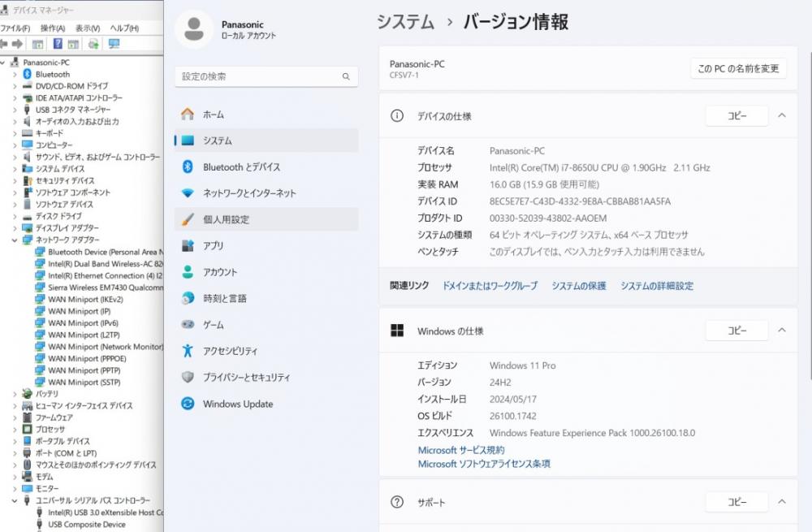Click the システム breadcrumb in the page title

click(x=405, y=22)
